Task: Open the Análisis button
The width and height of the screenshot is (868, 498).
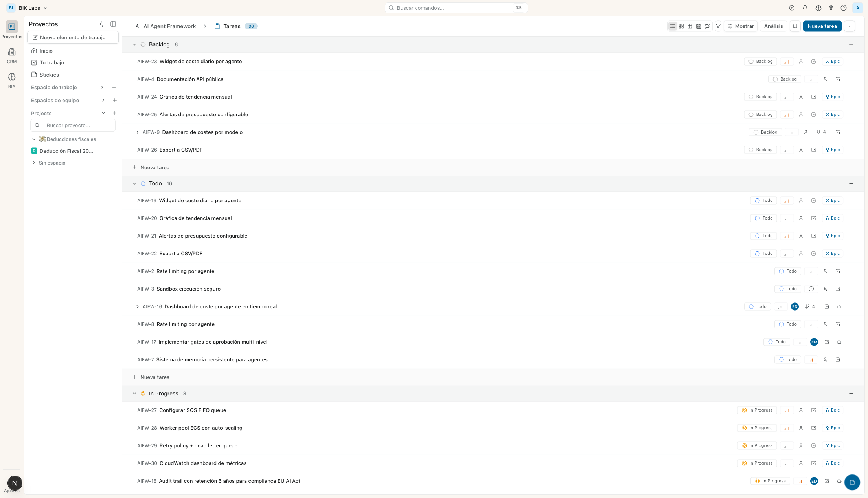Action: tap(773, 26)
